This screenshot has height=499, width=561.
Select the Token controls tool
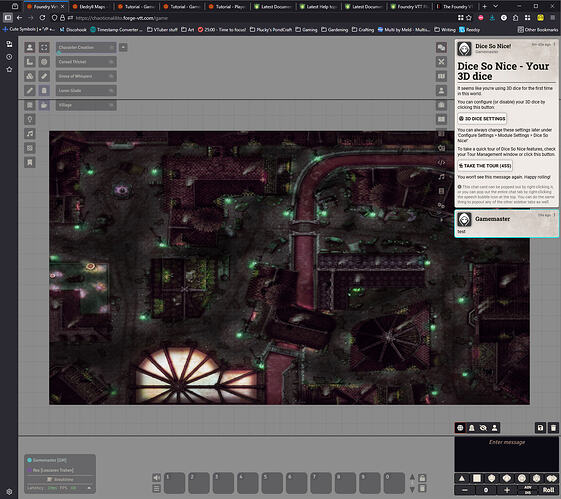pyautogui.click(x=30, y=47)
